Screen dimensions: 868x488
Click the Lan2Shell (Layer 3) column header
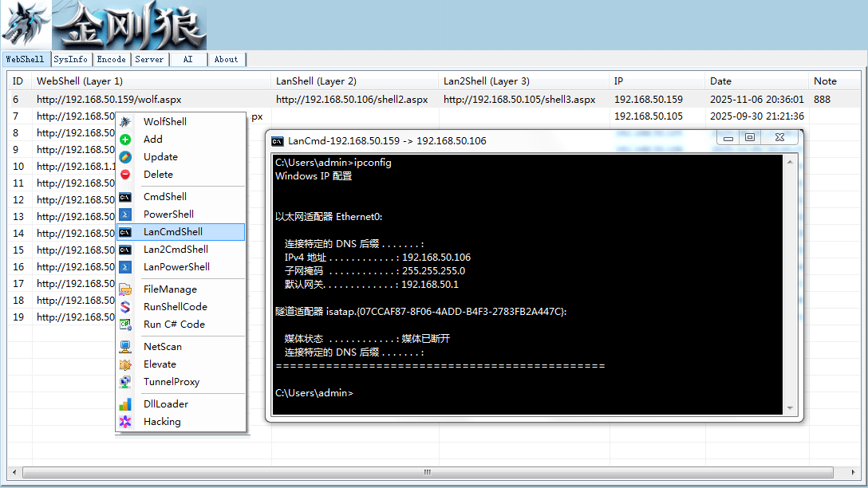point(524,81)
